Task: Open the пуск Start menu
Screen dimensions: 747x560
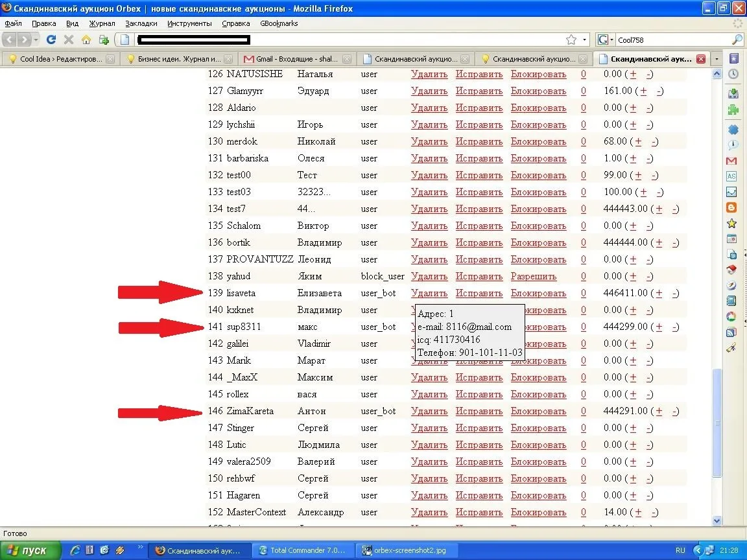Action: pos(31,550)
